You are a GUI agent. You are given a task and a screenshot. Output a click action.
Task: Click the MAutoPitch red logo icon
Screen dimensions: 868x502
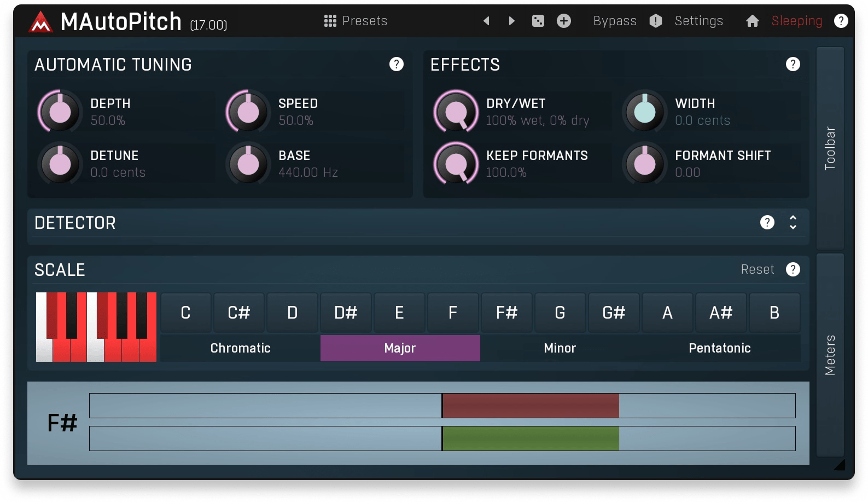coord(40,22)
